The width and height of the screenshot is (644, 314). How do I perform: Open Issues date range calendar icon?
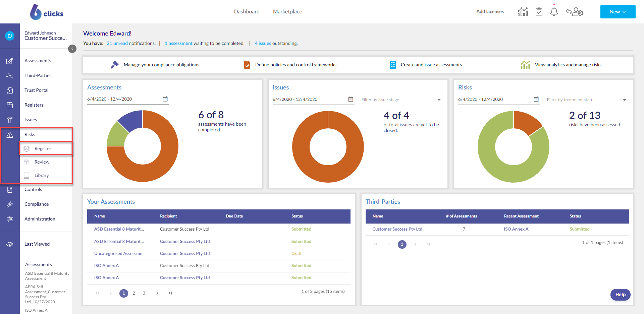tap(351, 99)
